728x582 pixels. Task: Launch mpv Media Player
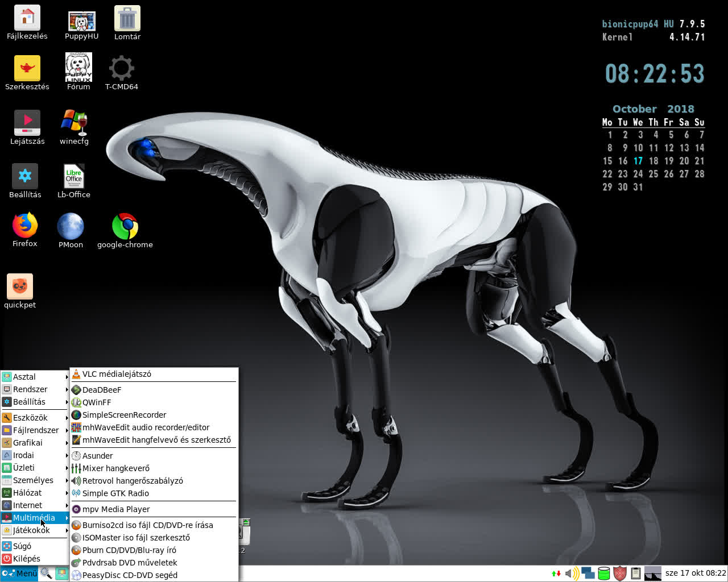tap(154, 509)
